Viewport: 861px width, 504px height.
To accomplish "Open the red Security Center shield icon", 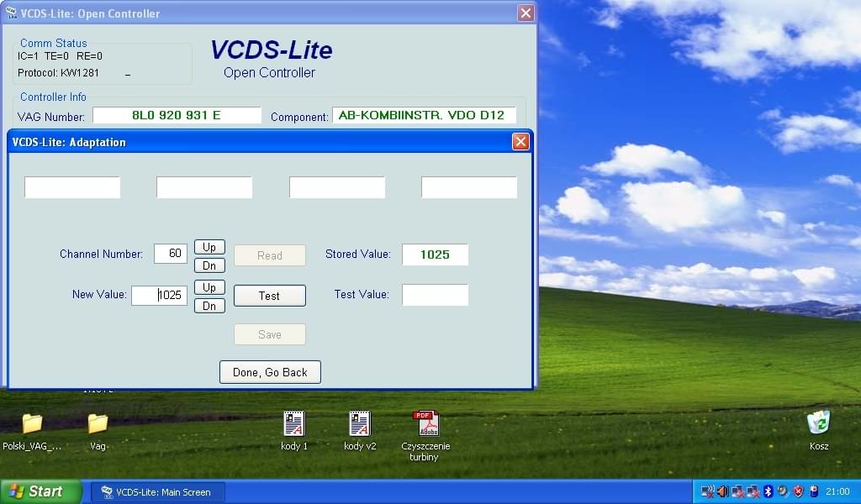I will pyautogui.click(x=799, y=491).
